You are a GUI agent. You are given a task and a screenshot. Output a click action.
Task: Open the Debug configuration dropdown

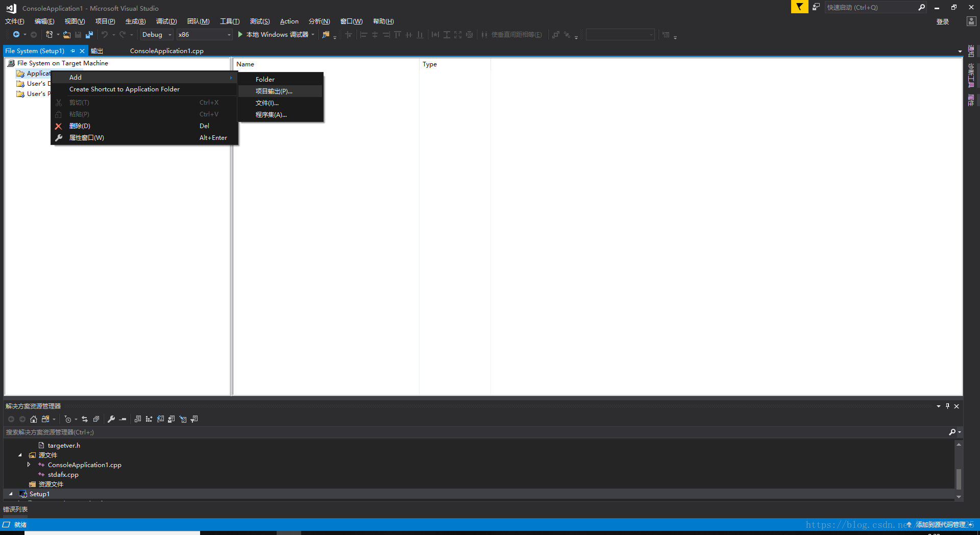pos(157,35)
